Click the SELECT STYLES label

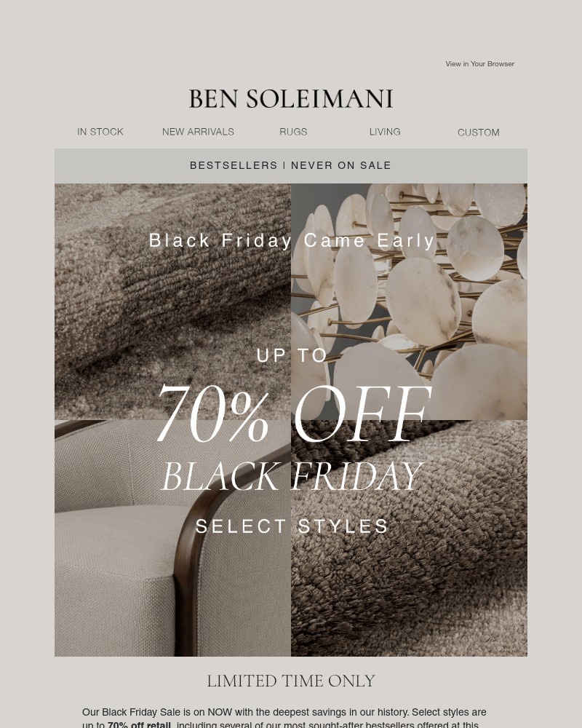(292, 526)
